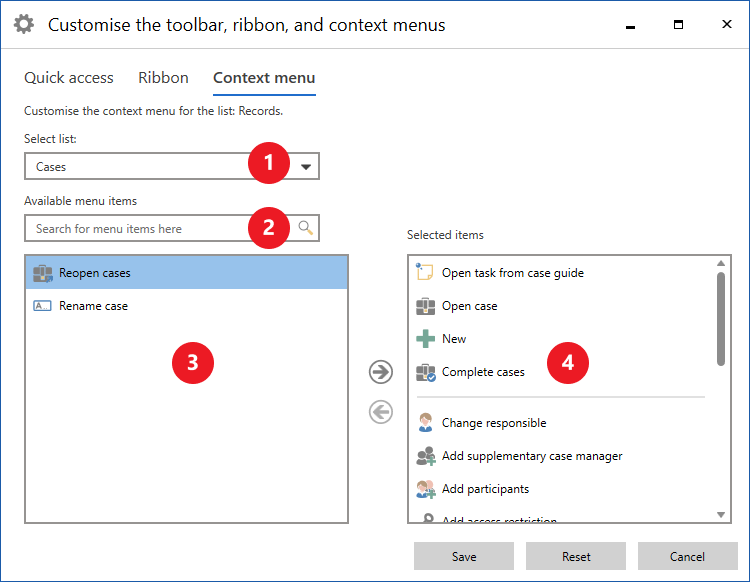The width and height of the screenshot is (750, 582).
Task: Click the gear icon in title bar
Action: [x=23, y=24]
